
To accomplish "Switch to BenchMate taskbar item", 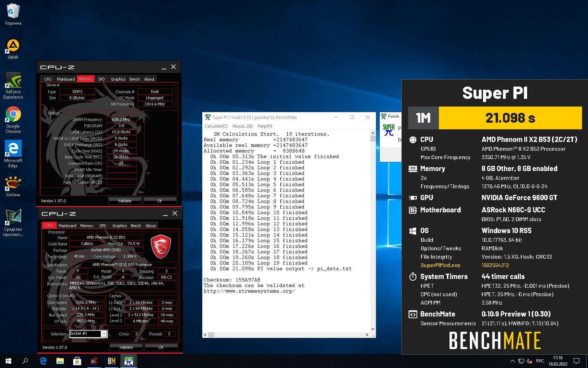I will pos(111,361).
